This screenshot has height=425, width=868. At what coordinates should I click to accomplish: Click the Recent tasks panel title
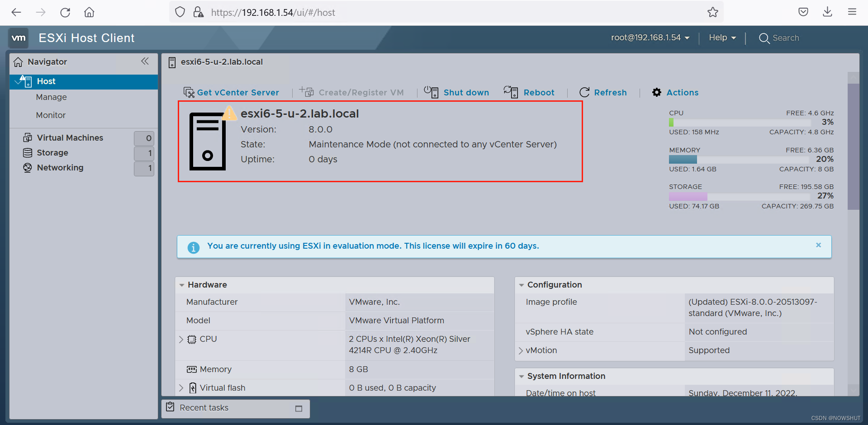tap(204, 408)
